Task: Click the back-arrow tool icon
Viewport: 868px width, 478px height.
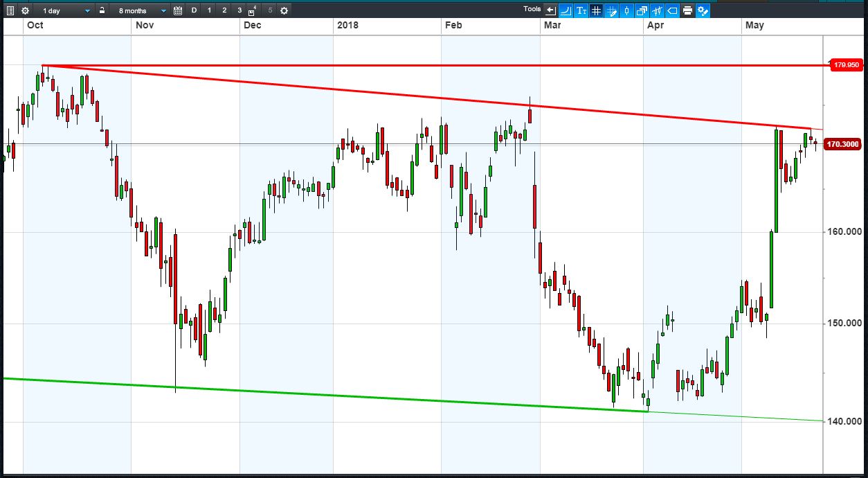Action: point(550,10)
